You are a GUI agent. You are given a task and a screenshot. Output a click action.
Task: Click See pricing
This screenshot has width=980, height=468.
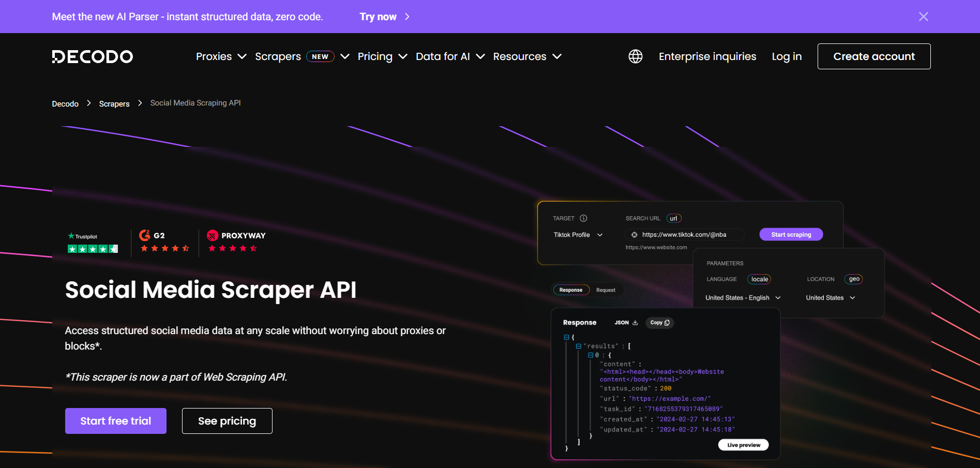(227, 421)
